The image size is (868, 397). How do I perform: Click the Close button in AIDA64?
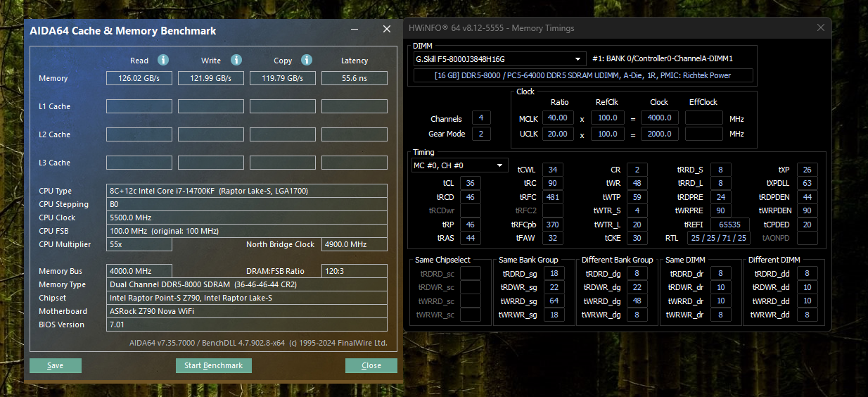371,365
